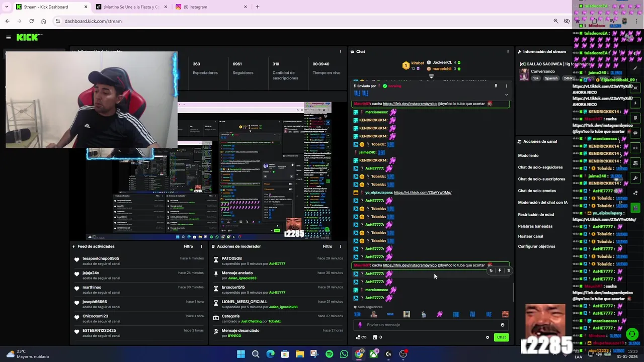Toggle Moderación del chat con IA

point(543,203)
